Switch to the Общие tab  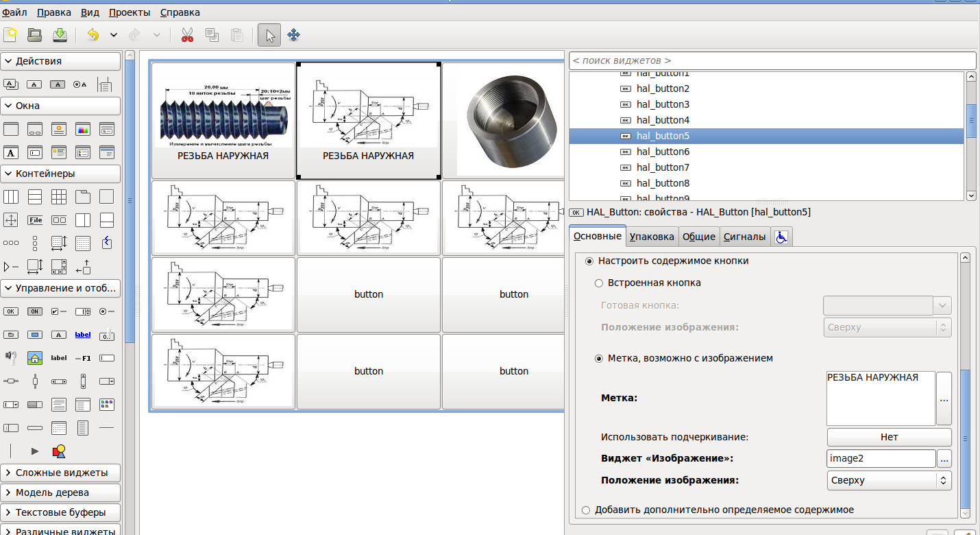[x=699, y=237]
